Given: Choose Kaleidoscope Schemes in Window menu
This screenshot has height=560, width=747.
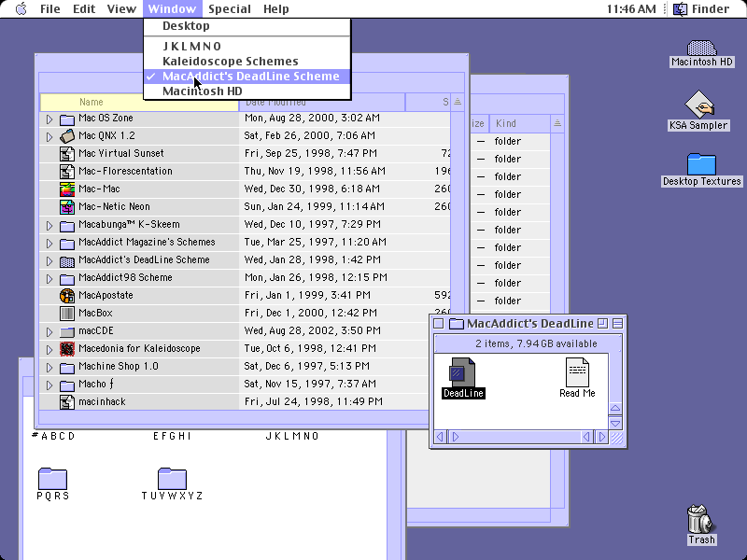Looking at the screenshot, I should coord(247,61).
